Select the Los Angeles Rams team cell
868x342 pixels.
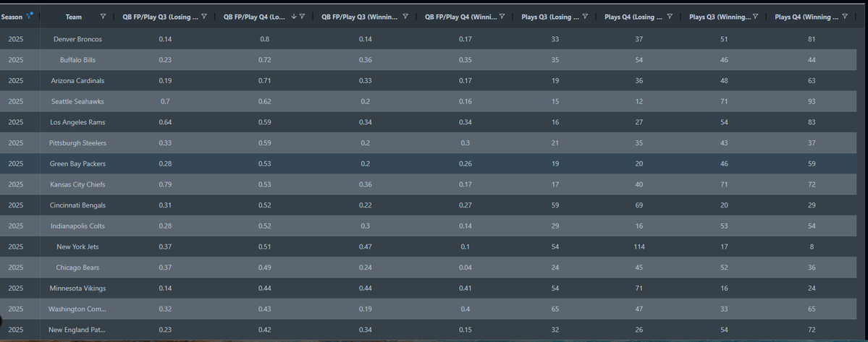(x=77, y=122)
